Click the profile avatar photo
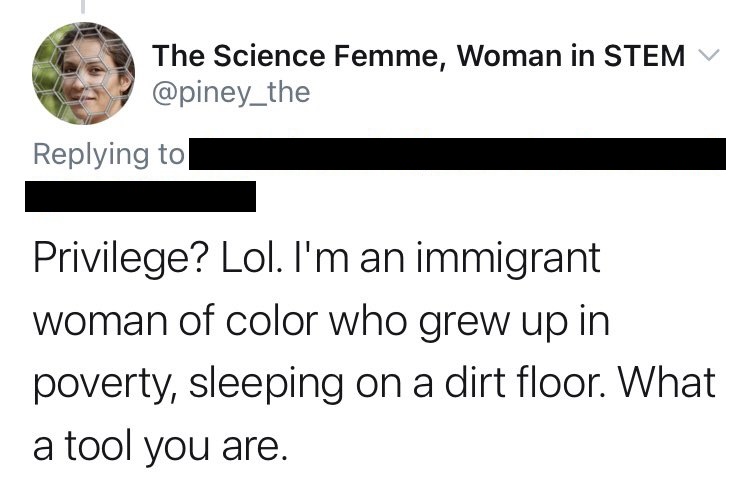The width and height of the screenshot is (750, 496). pyautogui.click(x=85, y=73)
